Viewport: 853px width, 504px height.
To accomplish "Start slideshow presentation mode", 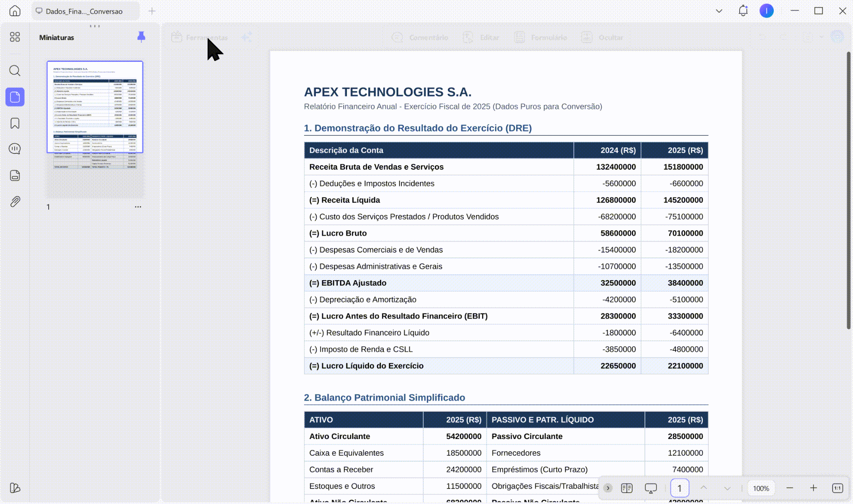I will point(651,488).
